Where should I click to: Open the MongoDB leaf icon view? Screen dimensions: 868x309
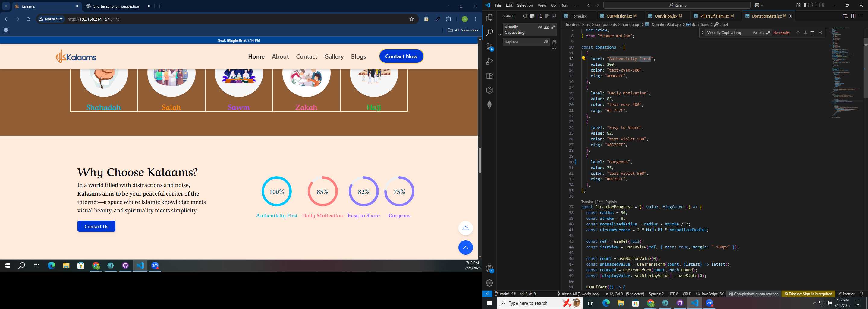tap(489, 105)
